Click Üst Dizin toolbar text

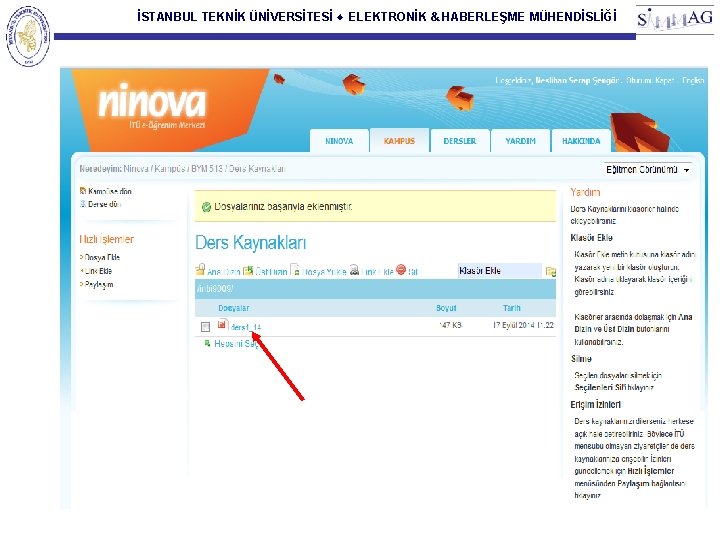[x=271, y=272]
